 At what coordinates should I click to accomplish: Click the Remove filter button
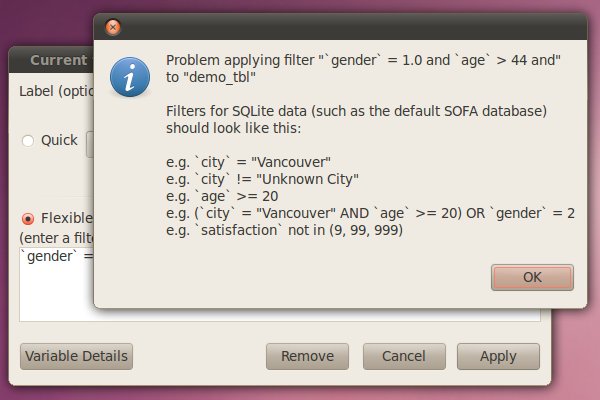pyautogui.click(x=307, y=356)
